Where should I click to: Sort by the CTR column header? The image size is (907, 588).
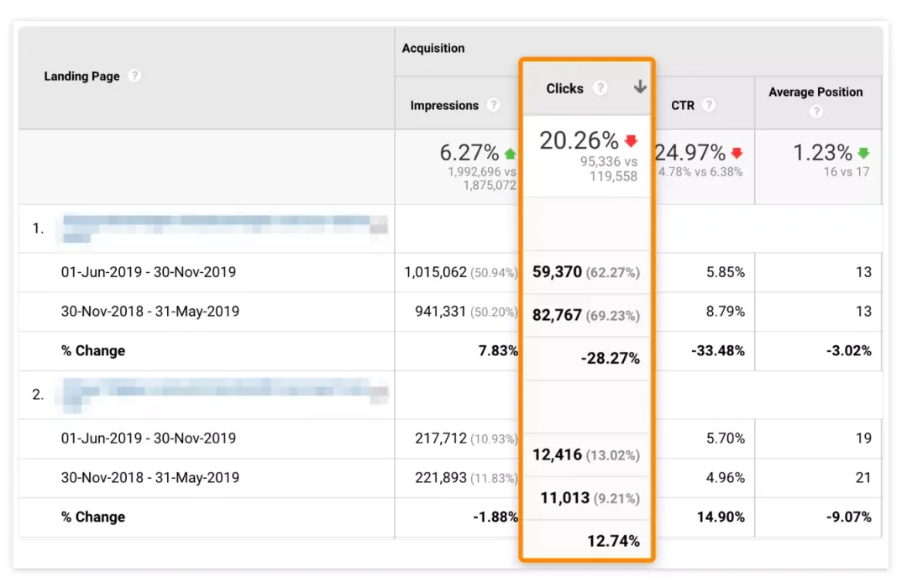[683, 105]
